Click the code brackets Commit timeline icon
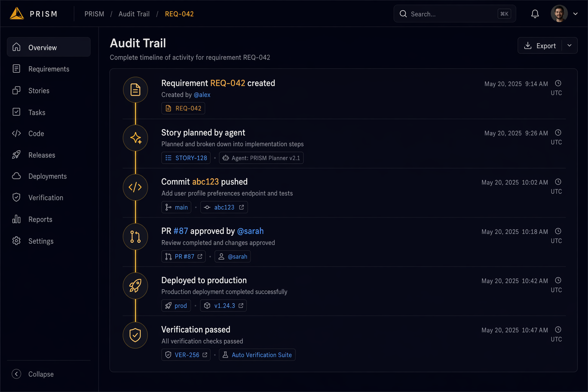 pyautogui.click(x=135, y=187)
